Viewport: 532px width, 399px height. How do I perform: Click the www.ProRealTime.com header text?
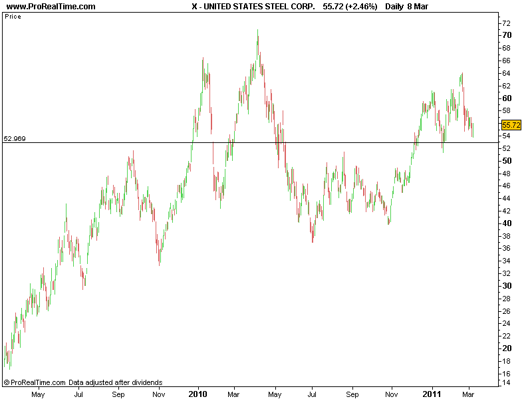pyautogui.click(x=51, y=7)
